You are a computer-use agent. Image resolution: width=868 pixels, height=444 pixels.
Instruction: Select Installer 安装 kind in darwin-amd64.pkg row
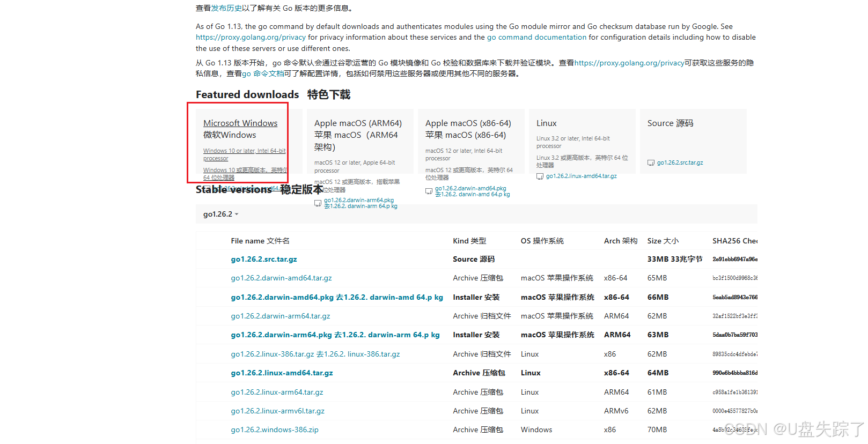(x=476, y=297)
